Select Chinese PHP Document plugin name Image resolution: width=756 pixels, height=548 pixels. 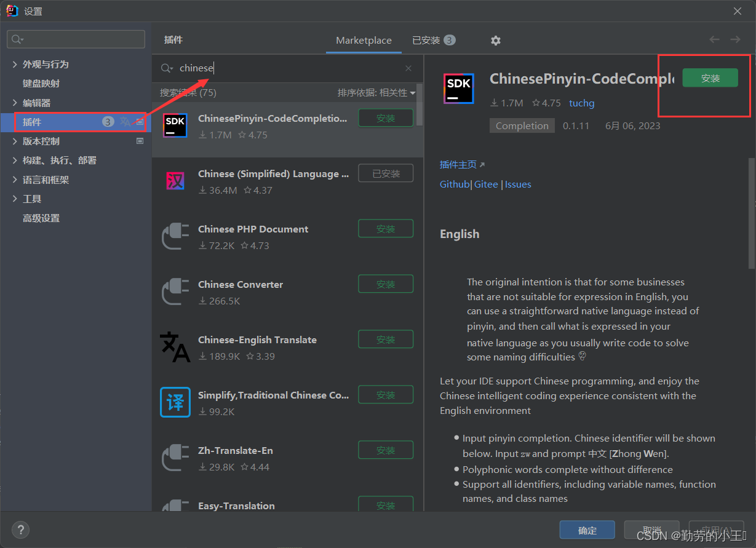pos(253,229)
